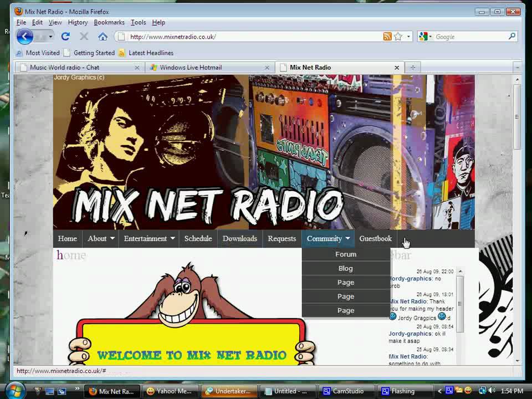Open back/forward history dropdown arrow
Viewport: 532px width, 399px height.
pos(50,37)
